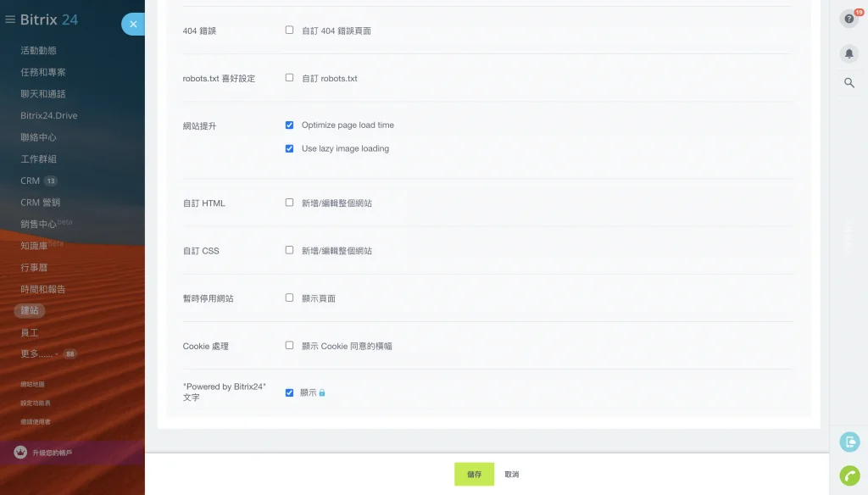Click the lock icon next to 顯示
Viewport: 868px width, 495px height.
(x=322, y=392)
